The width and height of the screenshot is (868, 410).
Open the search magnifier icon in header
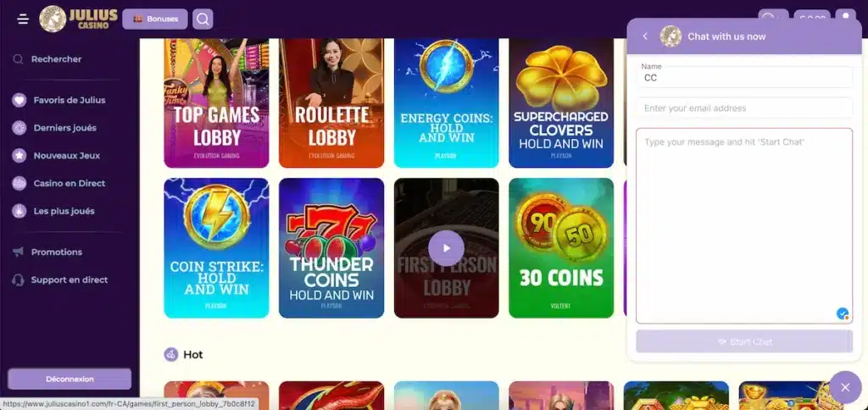[x=203, y=19]
